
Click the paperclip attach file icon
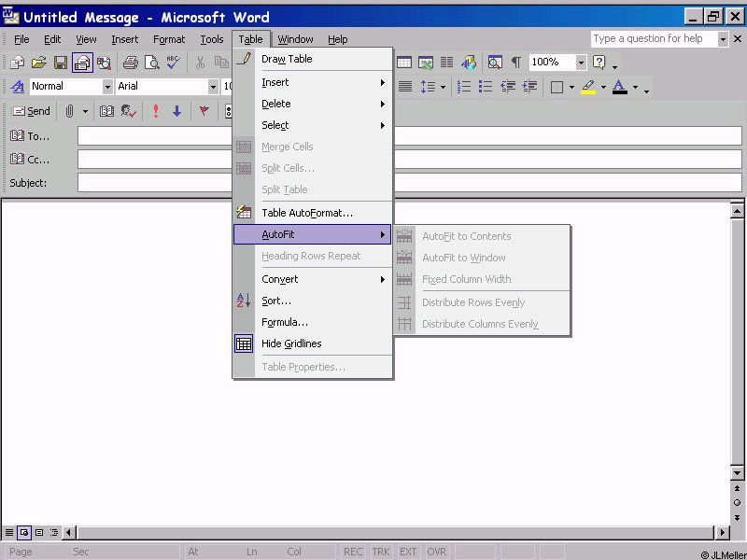click(x=69, y=111)
